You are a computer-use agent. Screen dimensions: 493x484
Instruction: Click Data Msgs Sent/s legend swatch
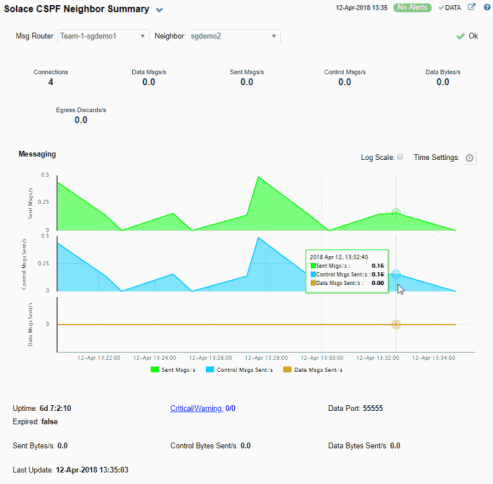point(287,370)
